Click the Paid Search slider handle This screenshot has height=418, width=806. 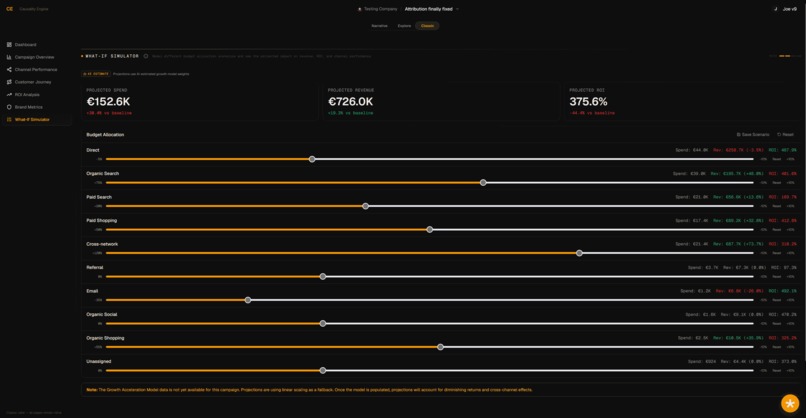point(365,206)
